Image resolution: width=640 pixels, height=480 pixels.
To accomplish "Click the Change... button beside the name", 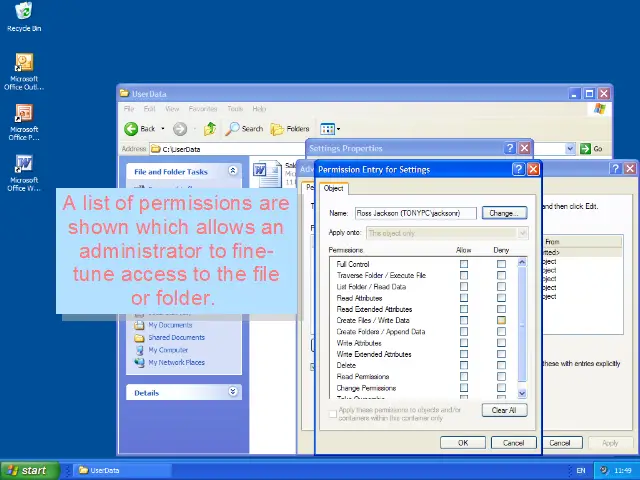I will click(x=503, y=213).
